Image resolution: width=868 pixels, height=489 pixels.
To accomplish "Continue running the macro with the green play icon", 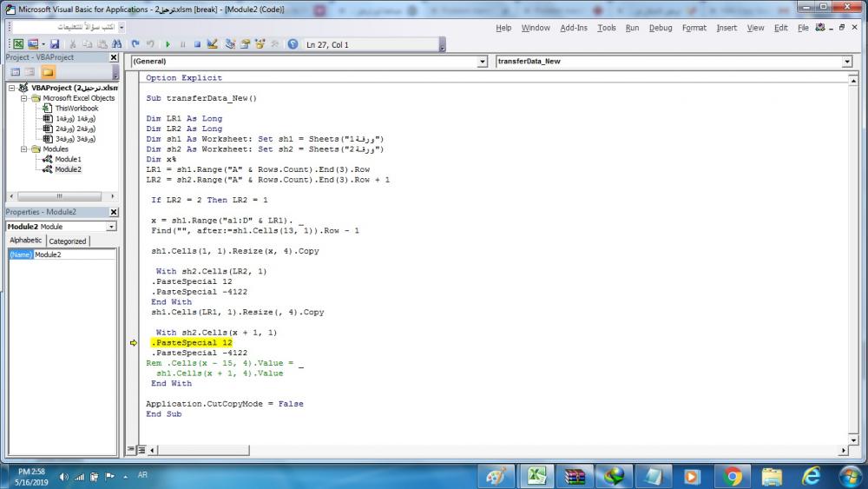I will 168,44.
